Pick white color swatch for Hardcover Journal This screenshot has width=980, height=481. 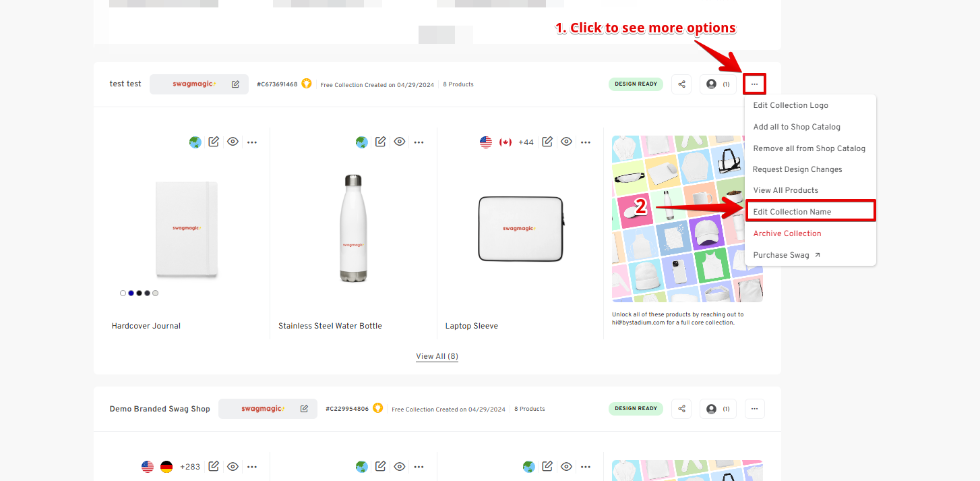(123, 293)
